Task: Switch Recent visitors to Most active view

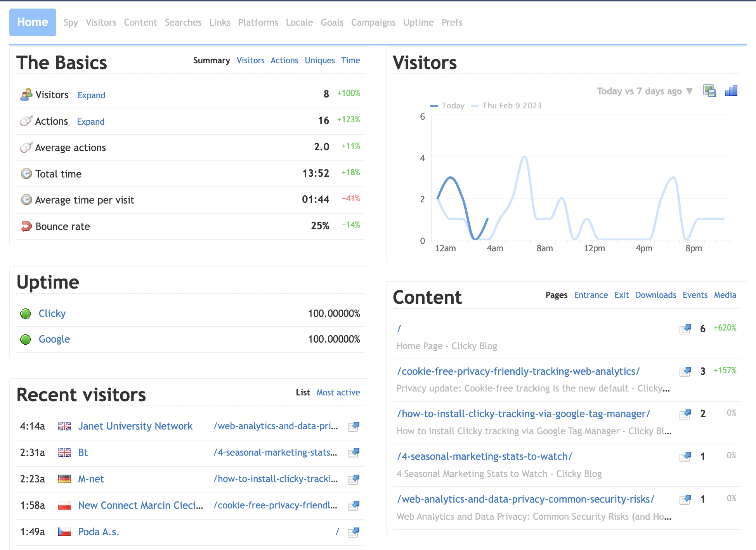Action: coord(338,393)
